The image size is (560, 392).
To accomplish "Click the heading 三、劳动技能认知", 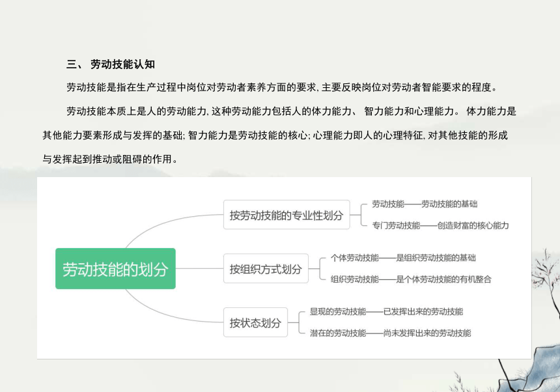I will click(x=110, y=64).
